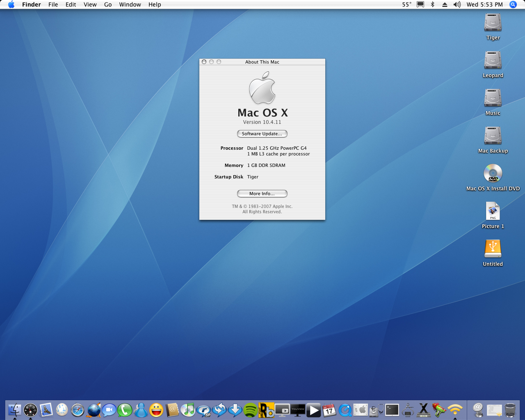Open iChat video bubble icon in Dock
This screenshot has width=525, height=420.
pyautogui.click(x=109, y=410)
